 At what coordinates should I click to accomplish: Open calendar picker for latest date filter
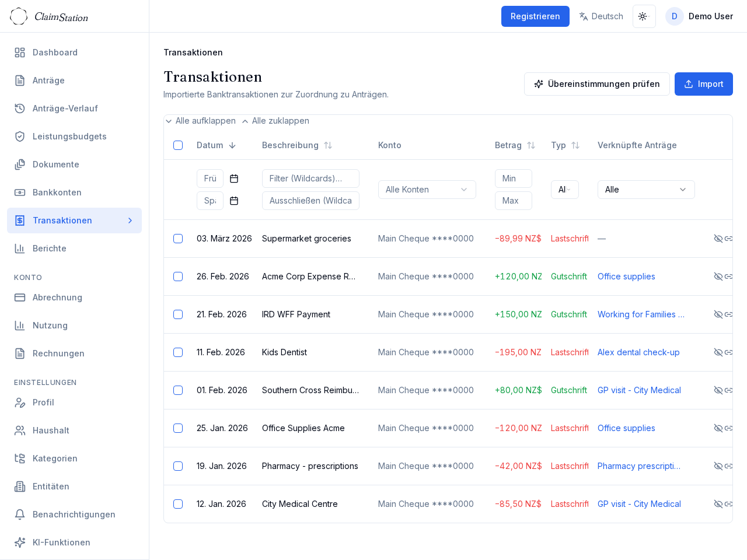[234, 201]
